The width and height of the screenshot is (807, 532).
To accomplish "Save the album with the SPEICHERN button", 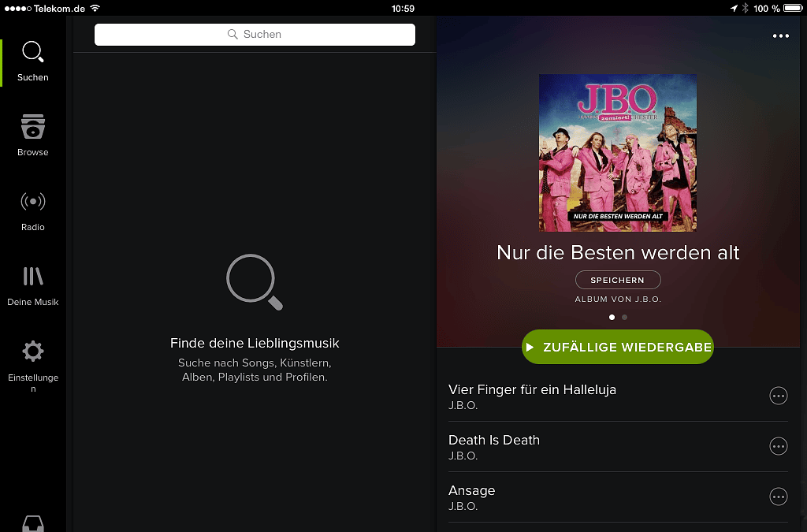I will pyautogui.click(x=618, y=280).
